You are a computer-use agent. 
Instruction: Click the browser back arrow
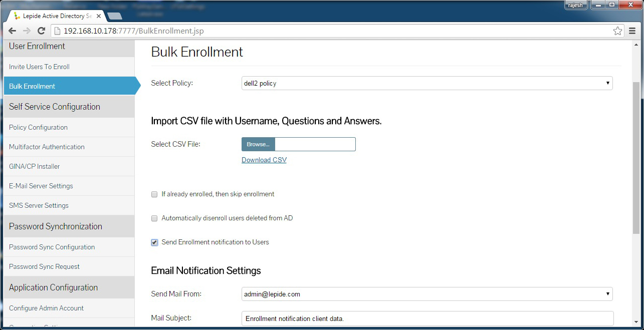pos(13,31)
